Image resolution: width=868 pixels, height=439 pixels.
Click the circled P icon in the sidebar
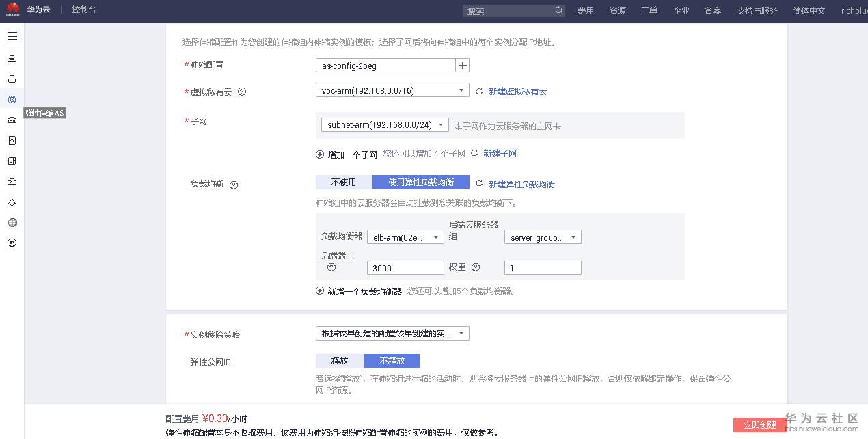click(x=12, y=243)
